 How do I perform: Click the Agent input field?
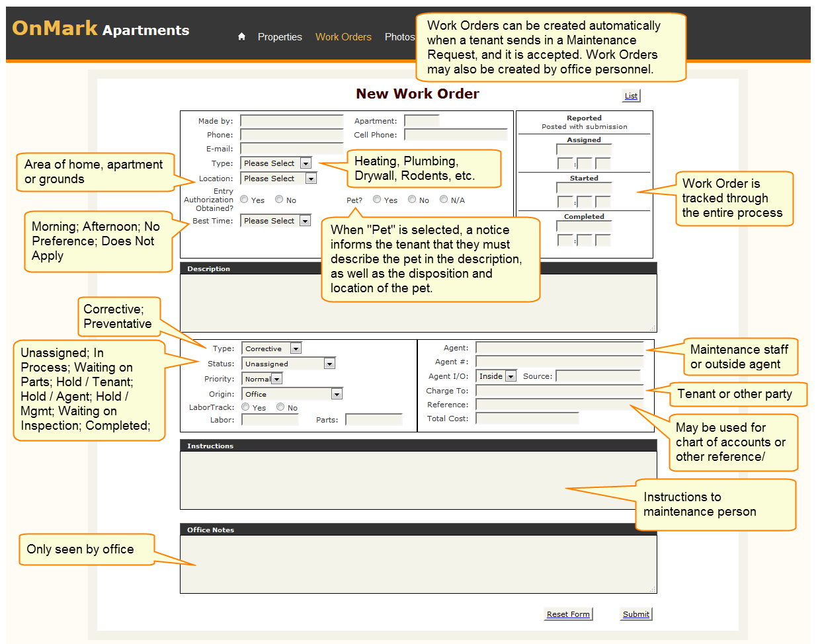click(x=559, y=348)
